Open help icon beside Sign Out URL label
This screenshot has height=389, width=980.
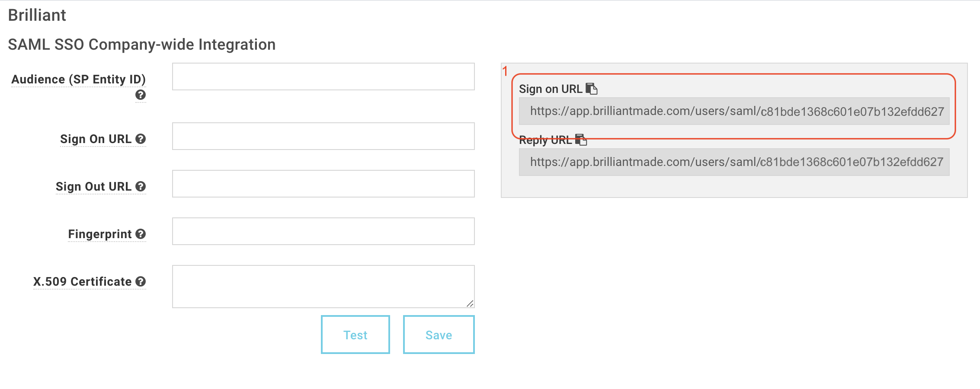(x=140, y=186)
